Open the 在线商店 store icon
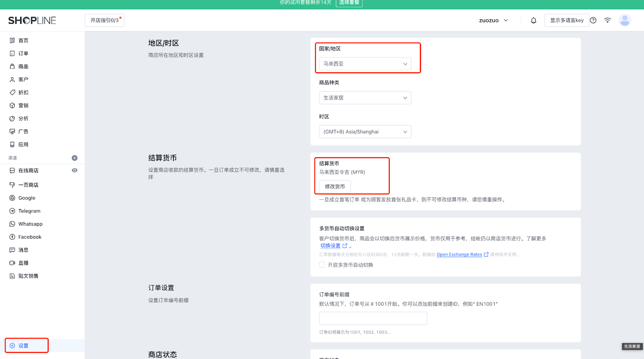The image size is (644, 359). coord(12,170)
